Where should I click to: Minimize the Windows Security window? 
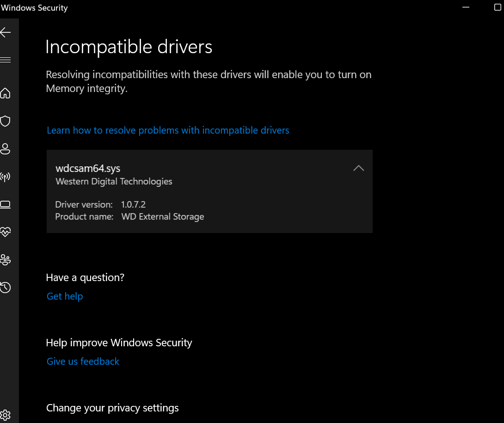465,7
